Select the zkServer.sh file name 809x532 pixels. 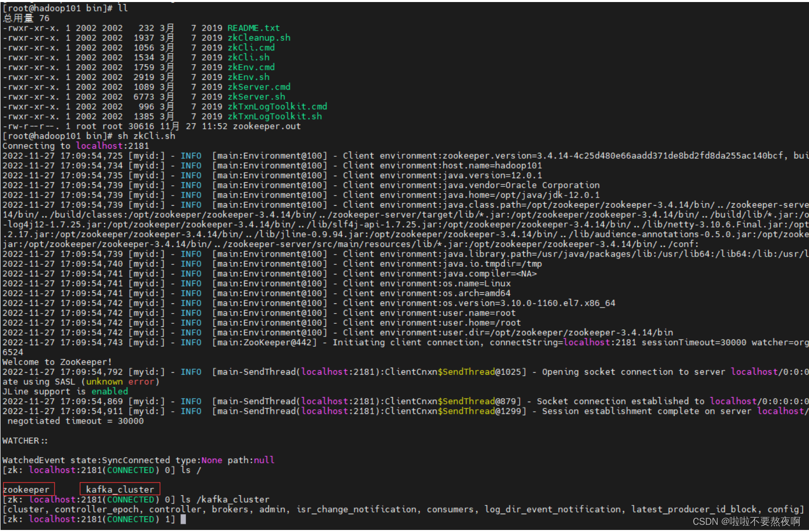256,97
